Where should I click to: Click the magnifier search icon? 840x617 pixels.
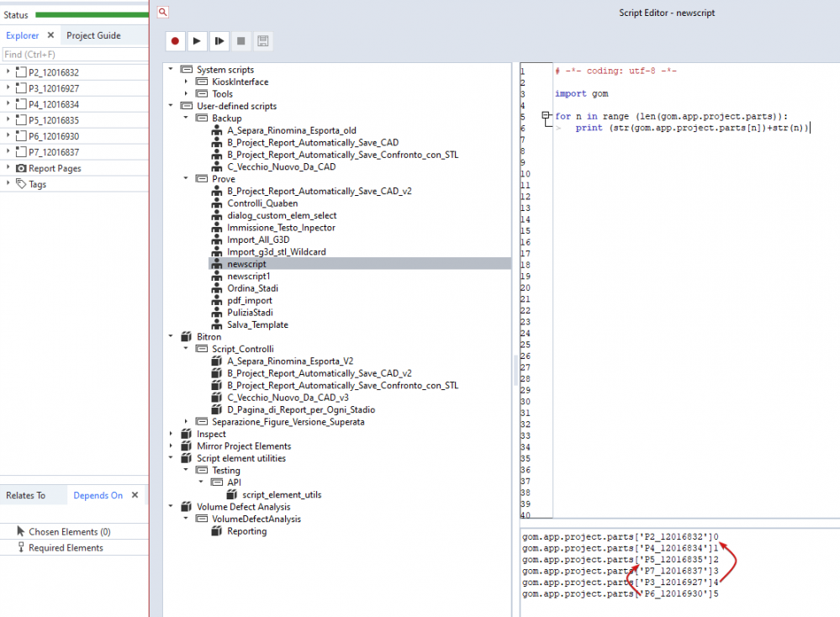point(163,12)
